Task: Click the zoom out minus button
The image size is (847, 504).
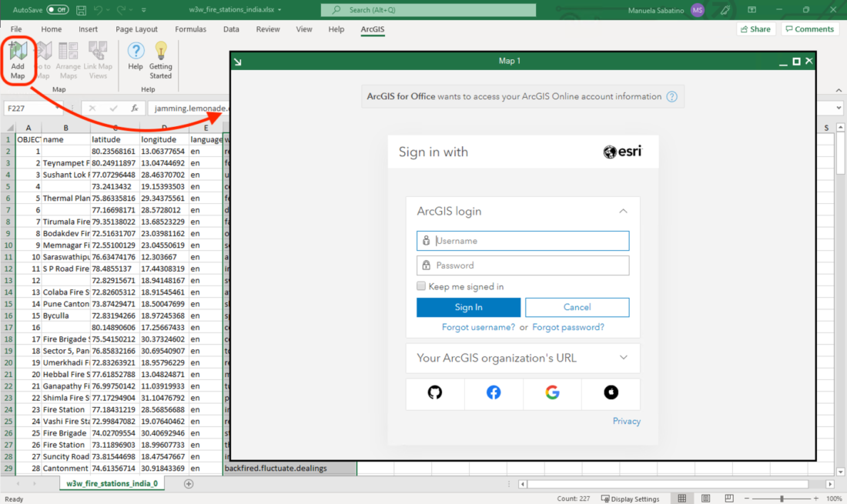Action: click(x=747, y=499)
